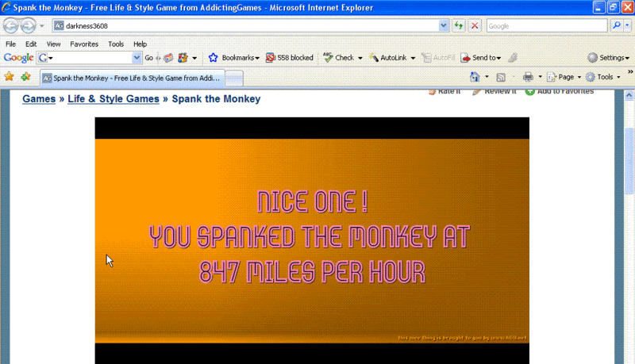Toggle the 558 blocked popup blocker
The height and width of the screenshot is (364, 635).
point(289,58)
